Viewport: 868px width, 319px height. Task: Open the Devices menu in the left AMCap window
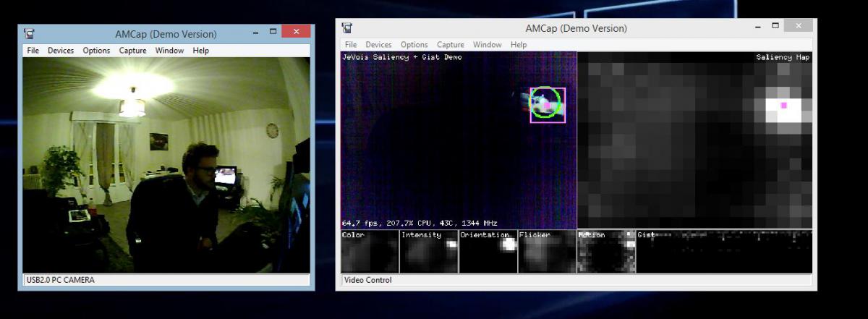(61, 51)
